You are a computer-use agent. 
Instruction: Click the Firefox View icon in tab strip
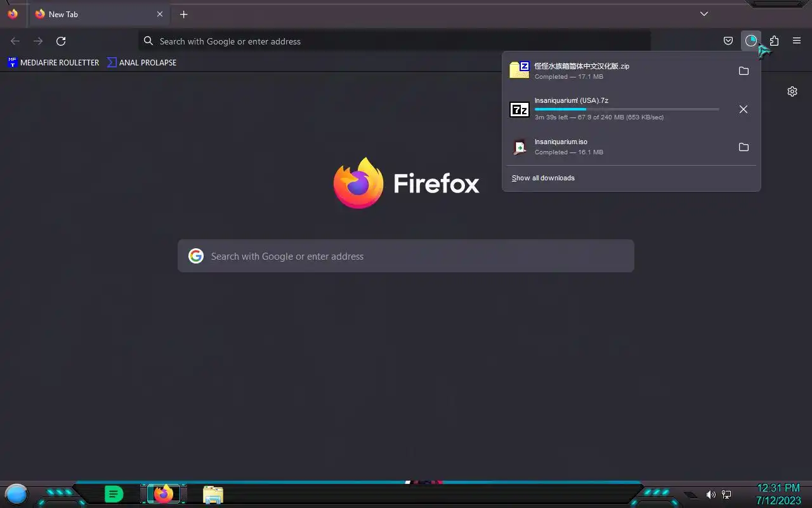click(13, 14)
